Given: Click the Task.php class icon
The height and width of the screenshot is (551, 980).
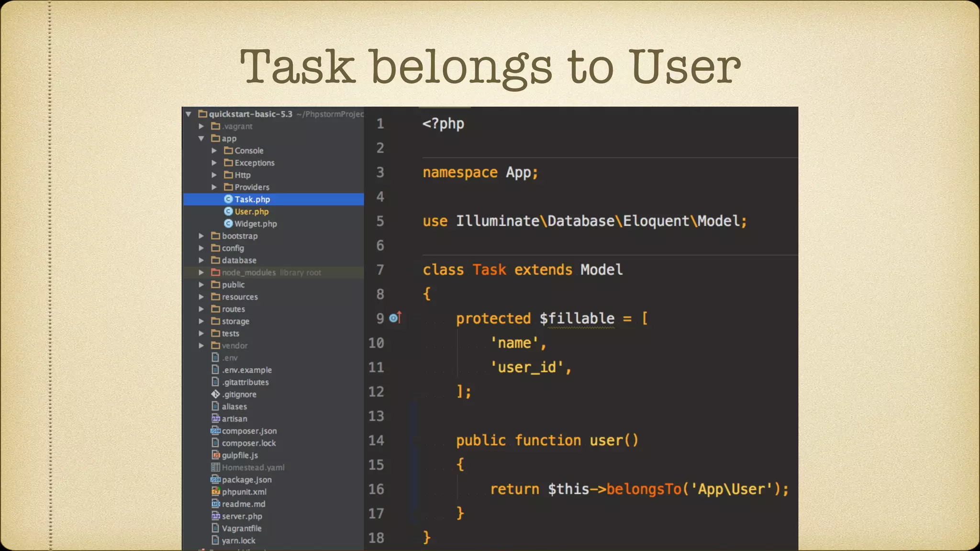Looking at the screenshot, I should coord(228,199).
